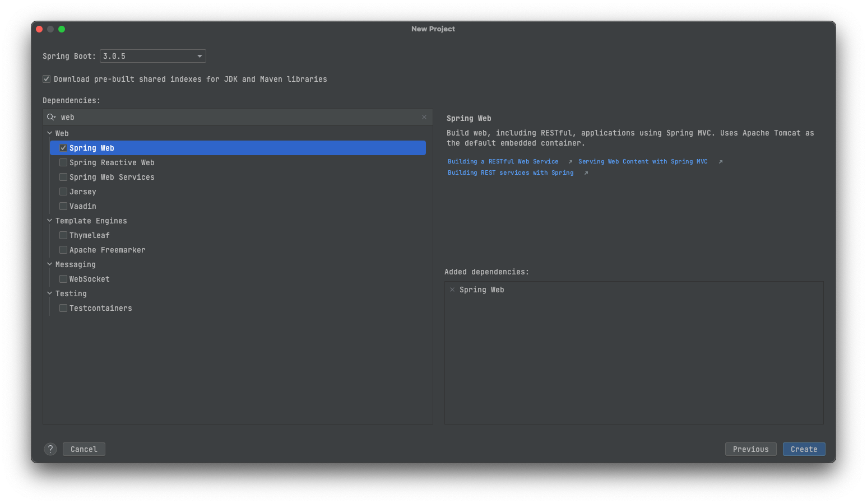Image resolution: width=867 pixels, height=504 pixels.
Task: Click external link arrow after RESTful Web Service
Action: (571, 162)
